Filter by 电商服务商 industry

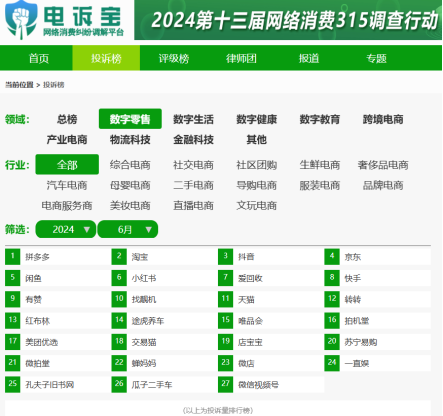[x=67, y=205]
